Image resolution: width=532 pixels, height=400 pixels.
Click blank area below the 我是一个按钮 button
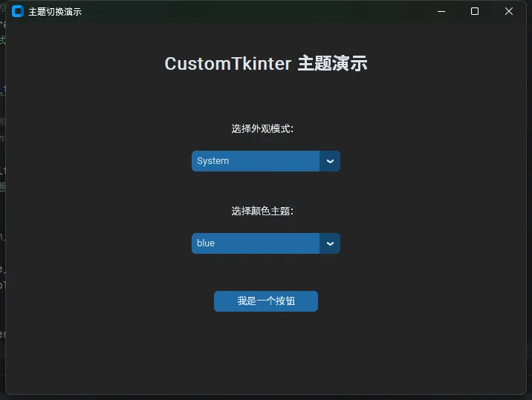coord(266,349)
